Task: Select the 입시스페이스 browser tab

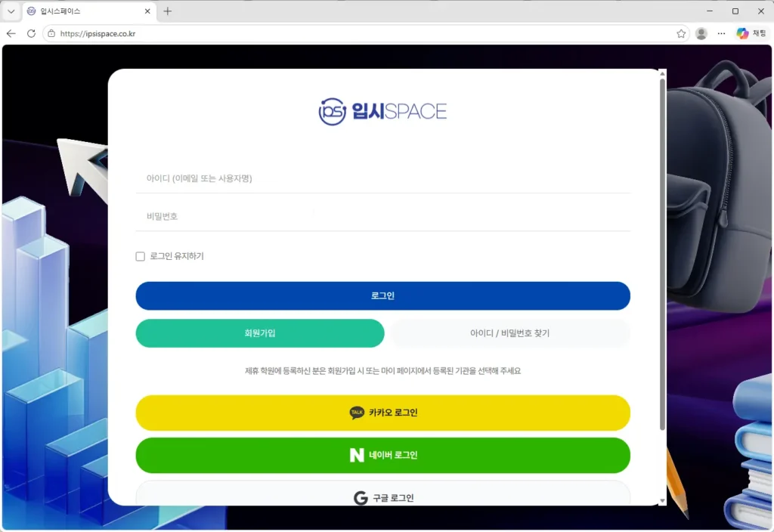Action: pyautogui.click(x=89, y=11)
